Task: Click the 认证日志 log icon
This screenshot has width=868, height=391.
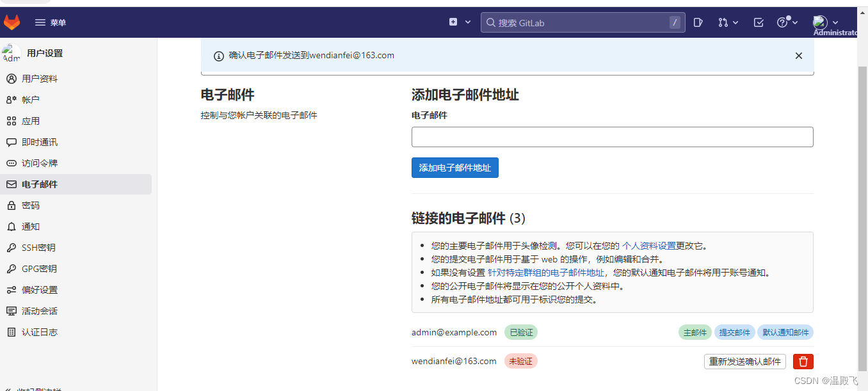Action: (x=11, y=332)
